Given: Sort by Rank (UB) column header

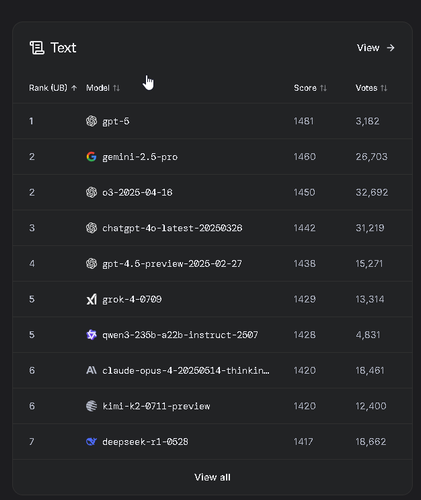Looking at the screenshot, I should pos(53,88).
